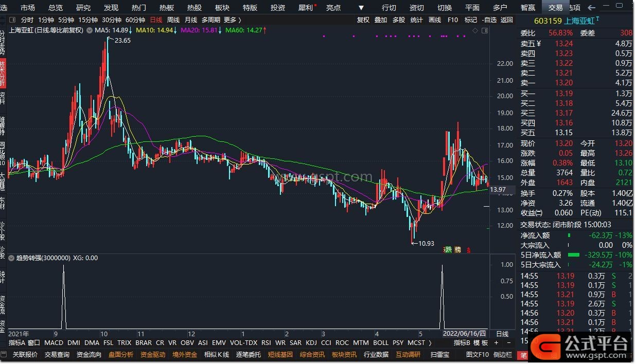Expand more indicators chevron after MCST
Image resolution: width=636 pixels, height=364 pixels.
(430, 342)
